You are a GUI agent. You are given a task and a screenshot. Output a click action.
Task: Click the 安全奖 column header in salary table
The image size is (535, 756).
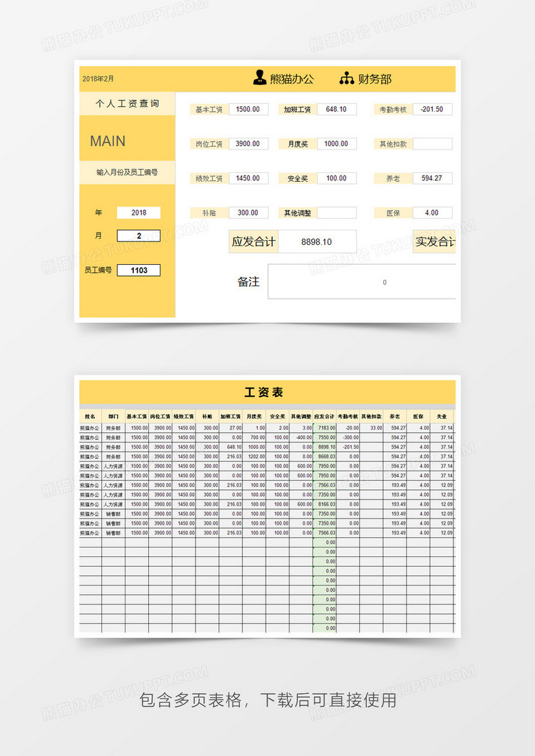pos(278,416)
